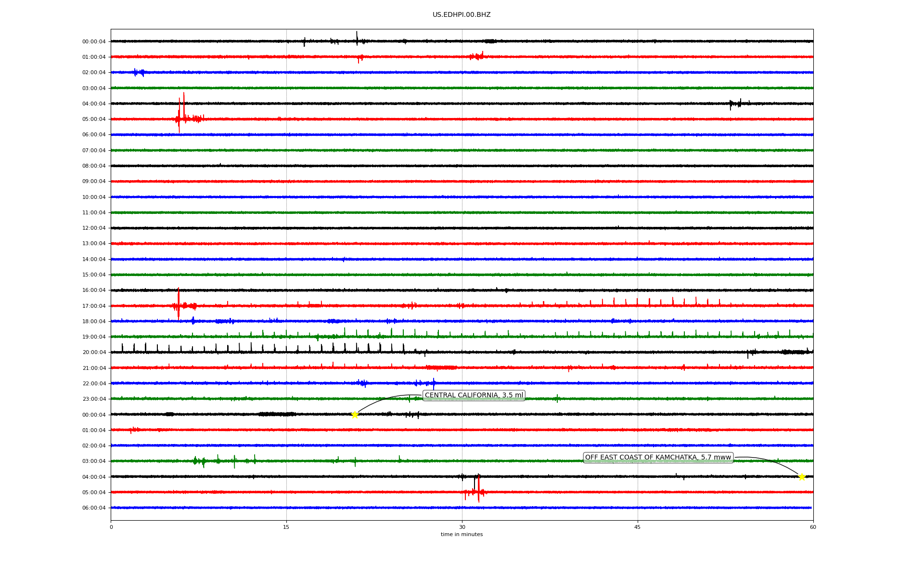Click the 45 tick on the time axis
Viewport: 924px width, 578px height.
click(638, 527)
